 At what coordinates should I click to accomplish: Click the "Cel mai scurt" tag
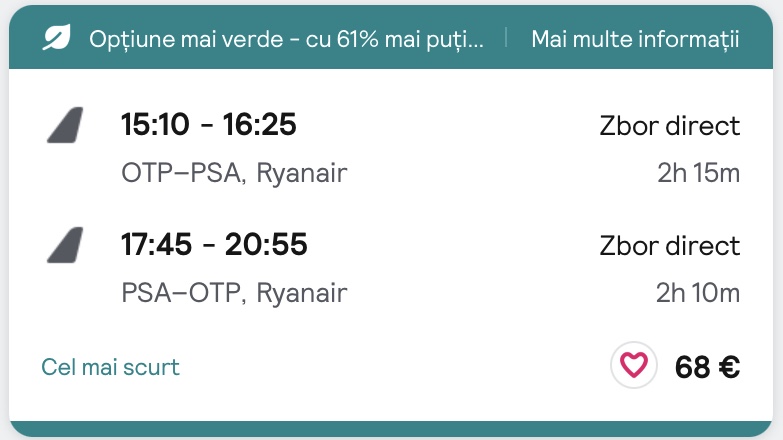click(111, 367)
